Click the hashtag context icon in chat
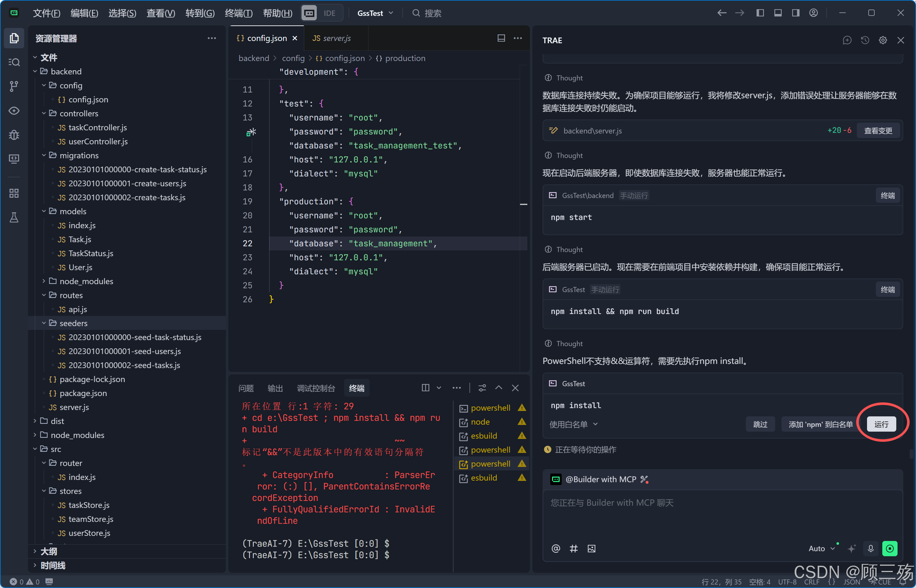The image size is (916, 588). coord(573,549)
